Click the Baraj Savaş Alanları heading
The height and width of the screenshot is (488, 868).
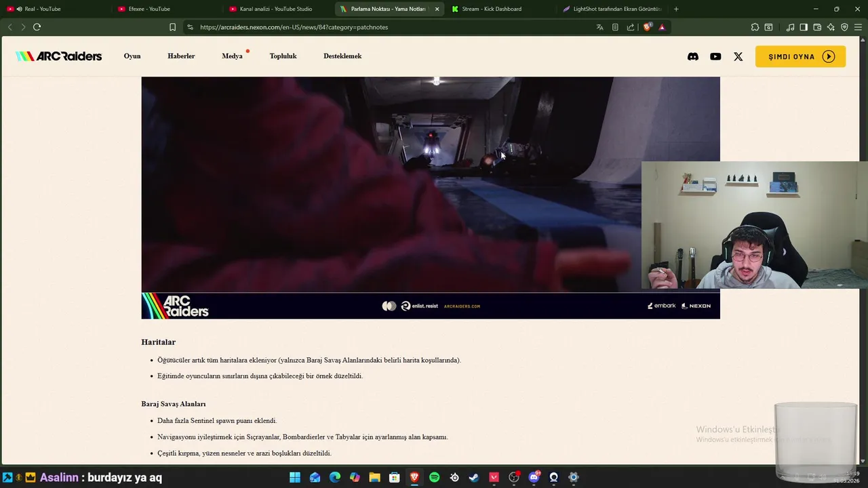tap(173, 404)
